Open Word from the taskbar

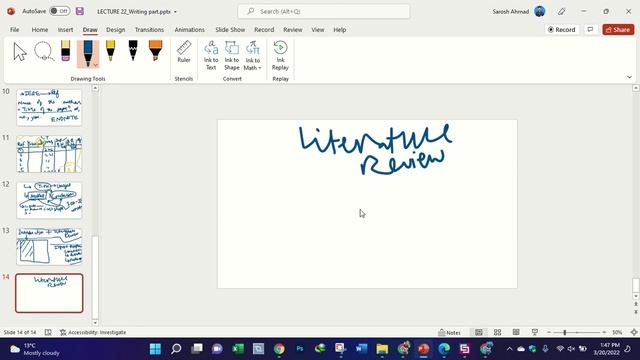[x=361, y=349]
